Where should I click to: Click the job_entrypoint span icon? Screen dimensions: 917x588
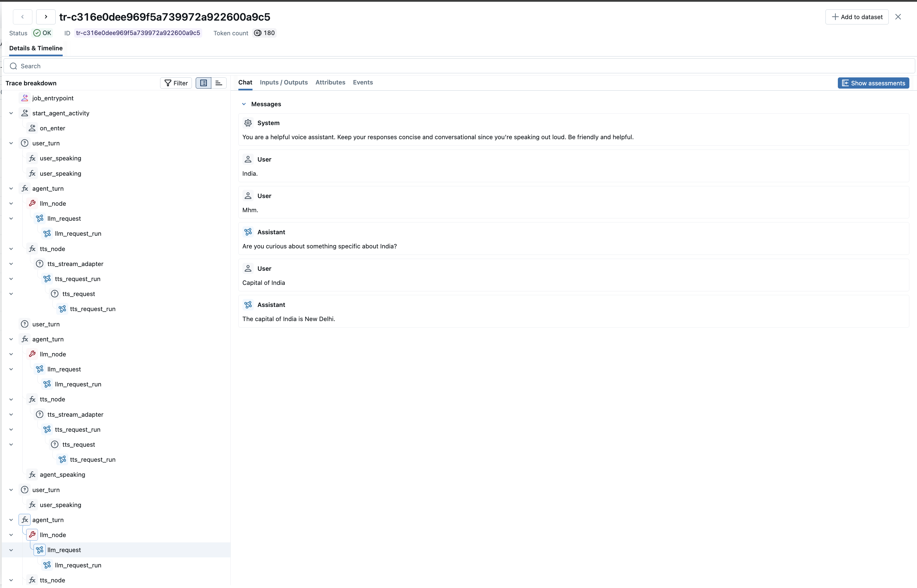pyautogui.click(x=25, y=98)
